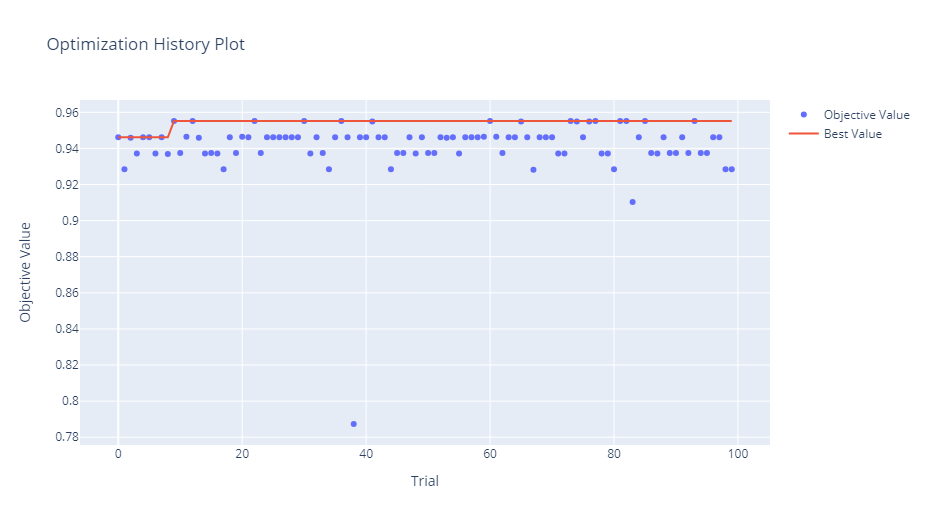Screen dimensions: 927x525
Task: Click the step-up in the red Best Value line
Action: coord(170,128)
